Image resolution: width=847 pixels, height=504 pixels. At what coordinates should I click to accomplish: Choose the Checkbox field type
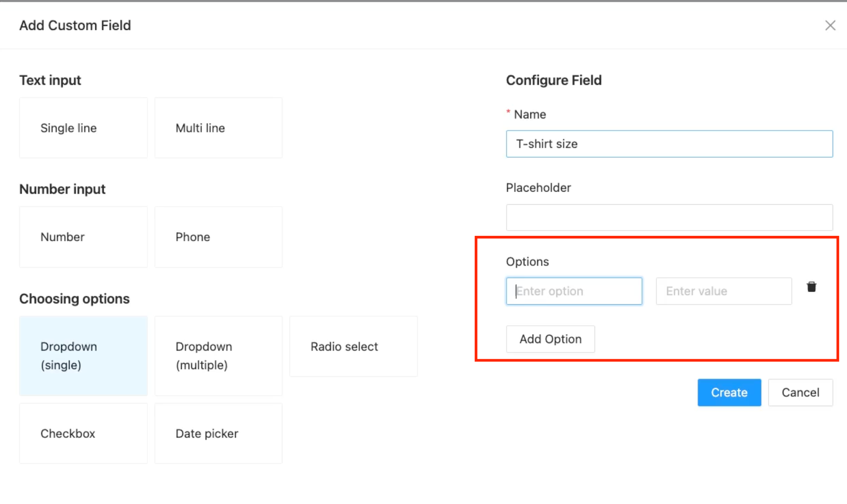click(83, 433)
